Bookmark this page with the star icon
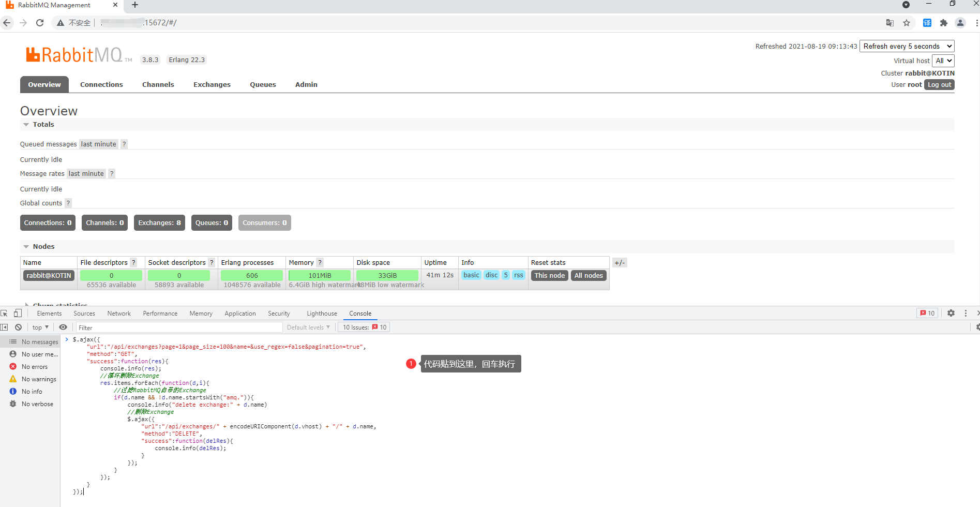Viewport: 980px width, 507px height. tap(907, 23)
